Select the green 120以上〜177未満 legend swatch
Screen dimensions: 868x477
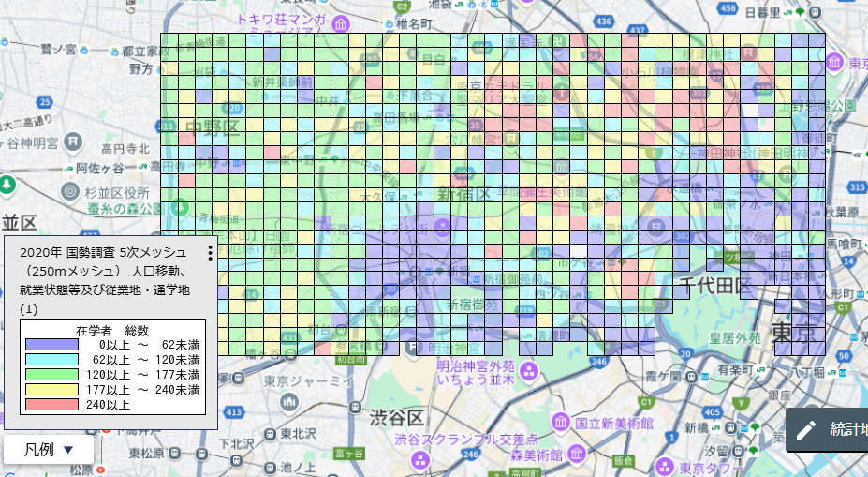pos(51,375)
